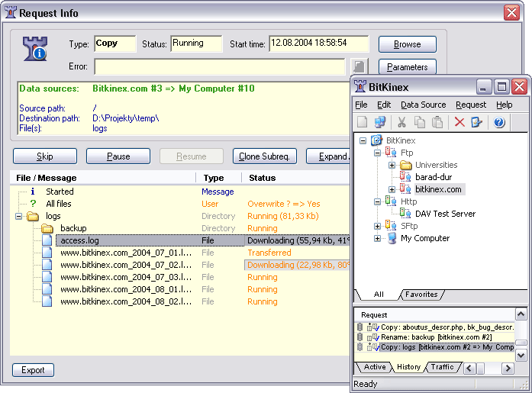Click the Http node icon in the tree
The width and height of the screenshot is (532, 393).
391,201
